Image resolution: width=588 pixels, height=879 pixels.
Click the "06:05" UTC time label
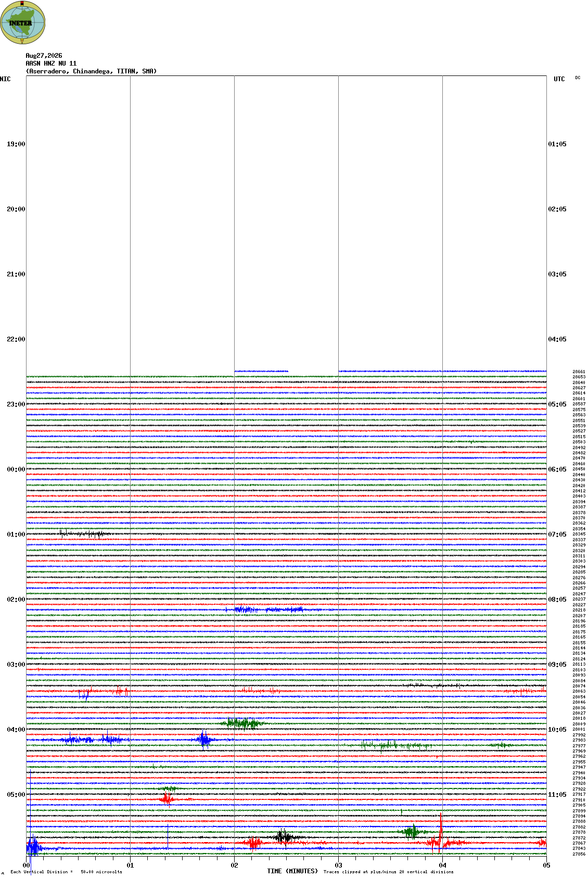pyautogui.click(x=557, y=469)
